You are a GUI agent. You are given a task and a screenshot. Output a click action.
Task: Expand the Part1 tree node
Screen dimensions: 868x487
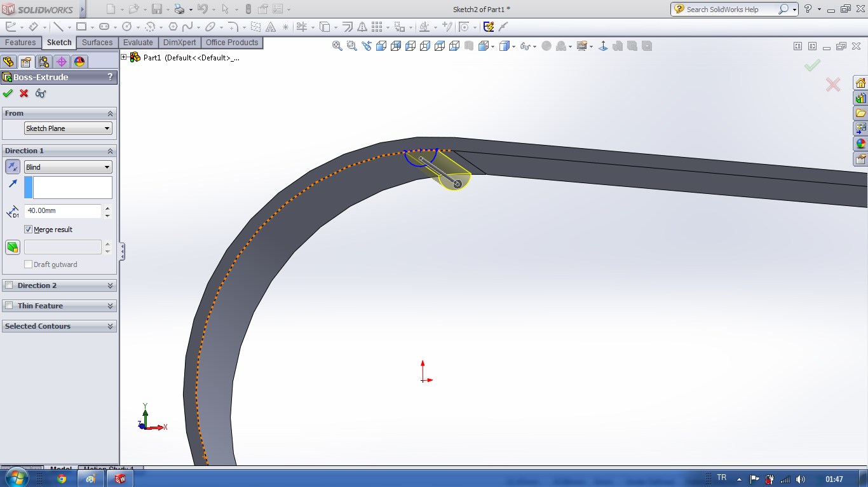124,57
